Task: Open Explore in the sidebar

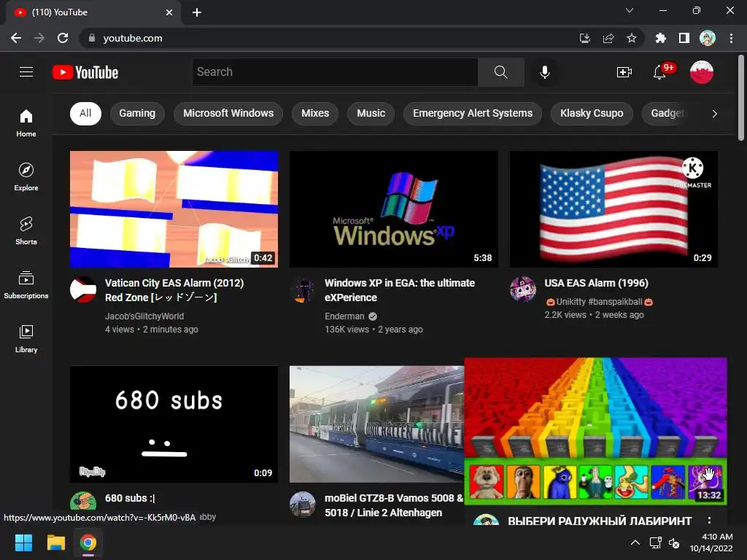Action: [x=26, y=177]
